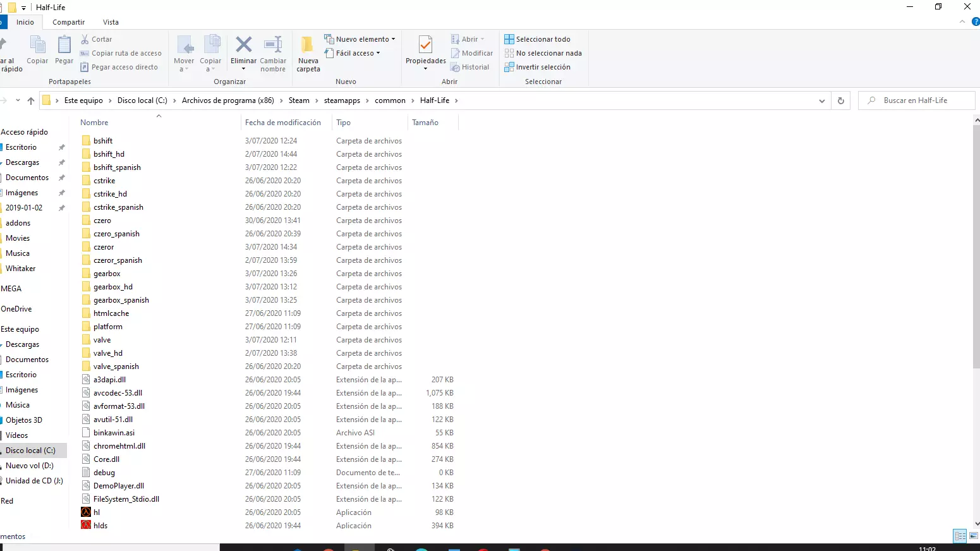The image size is (980, 551).
Task: Open the address bar history dropdown
Action: tap(821, 100)
